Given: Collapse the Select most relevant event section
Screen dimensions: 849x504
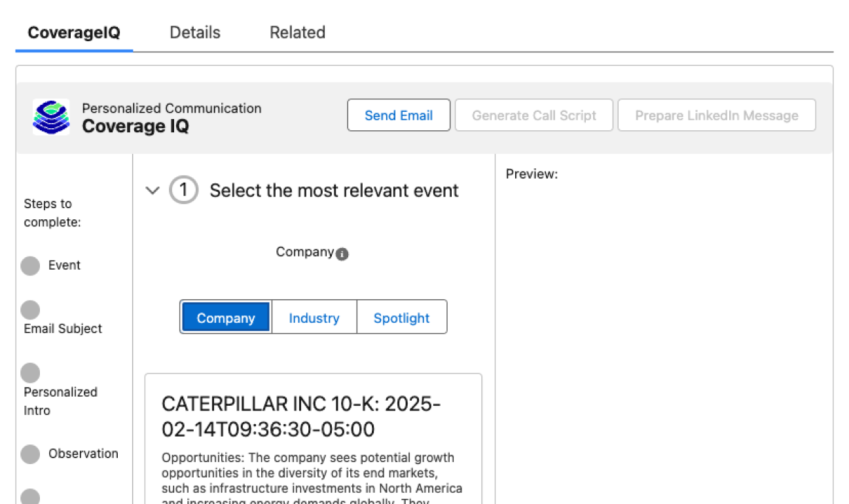Looking at the screenshot, I should [153, 190].
